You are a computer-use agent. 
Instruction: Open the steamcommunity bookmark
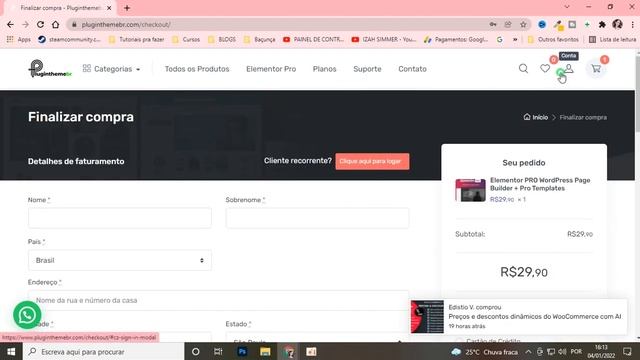tap(69, 40)
